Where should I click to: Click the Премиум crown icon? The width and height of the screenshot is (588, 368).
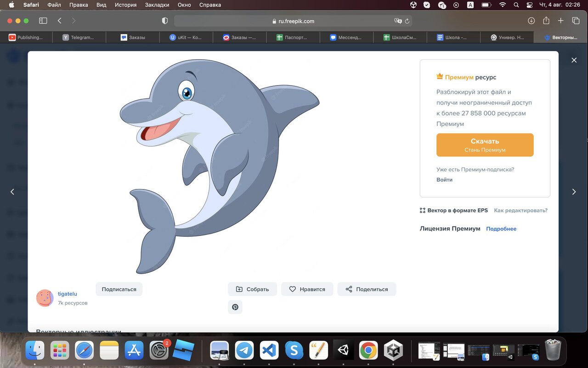(x=440, y=77)
